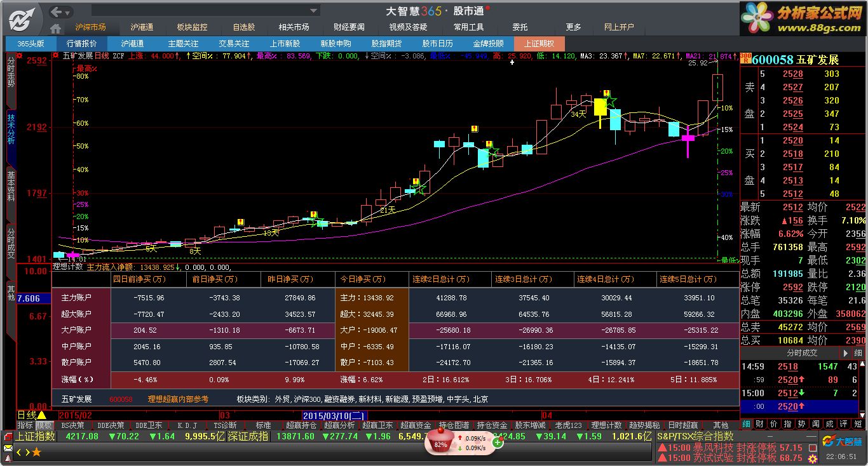Open the home page house icon
Screen dimensions: 868x466
pos(56,28)
